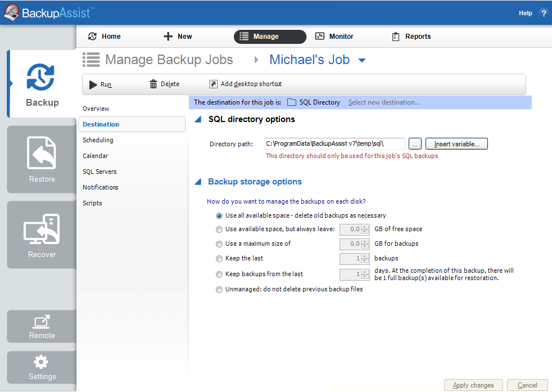
Task: Open the Calendar section
Action: [95, 156]
